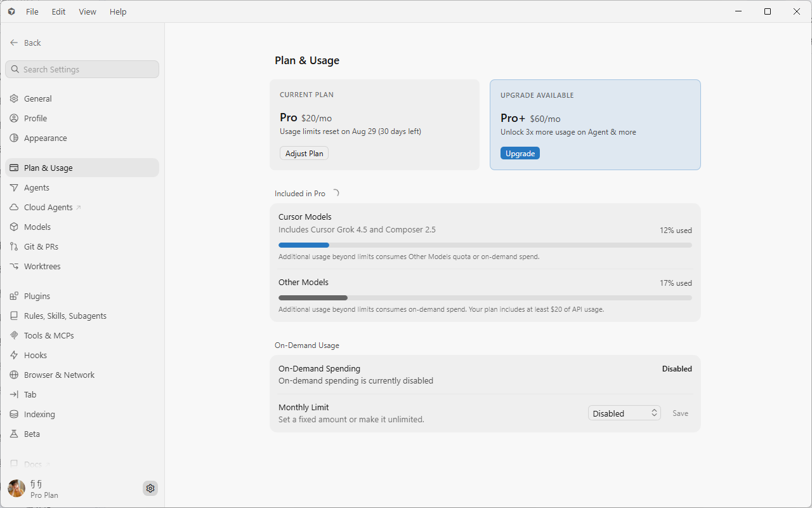Open Tools & MCPs icon
This screenshot has width=812, height=508.
(x=14, y=335)
